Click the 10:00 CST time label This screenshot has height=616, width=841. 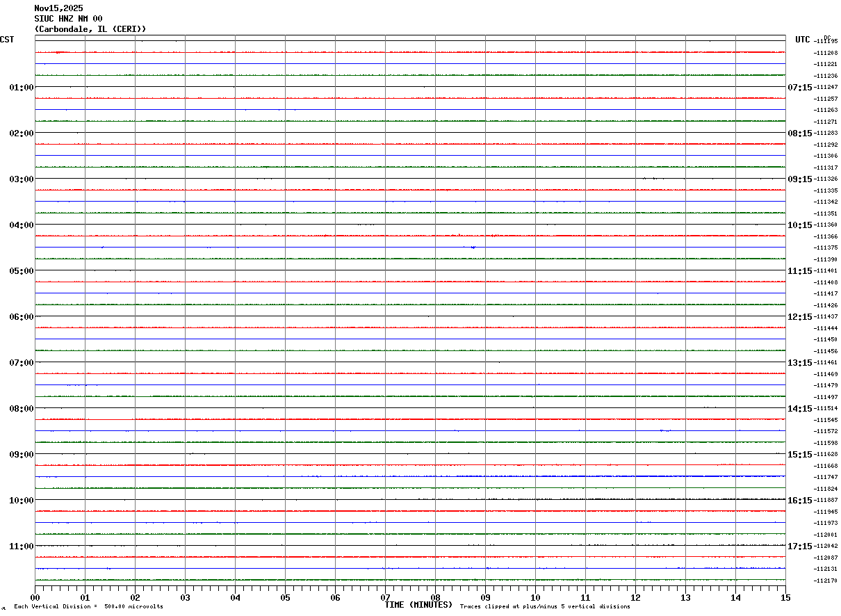point(22,501)
